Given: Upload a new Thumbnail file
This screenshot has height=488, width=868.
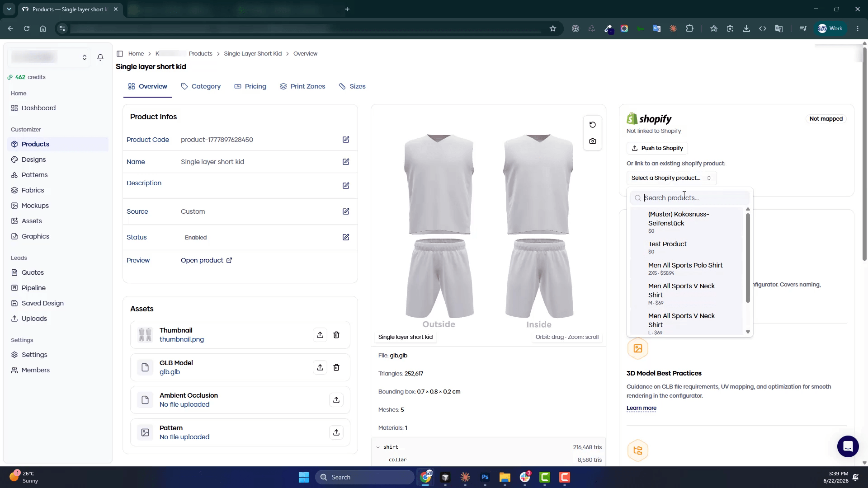Looking at the screenshot, I should [320, 335].
